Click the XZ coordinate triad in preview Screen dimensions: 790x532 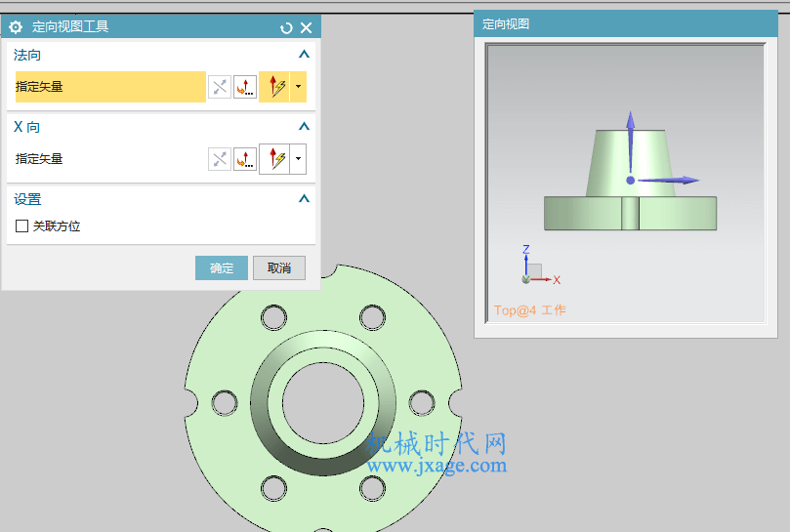coord(540,266)
